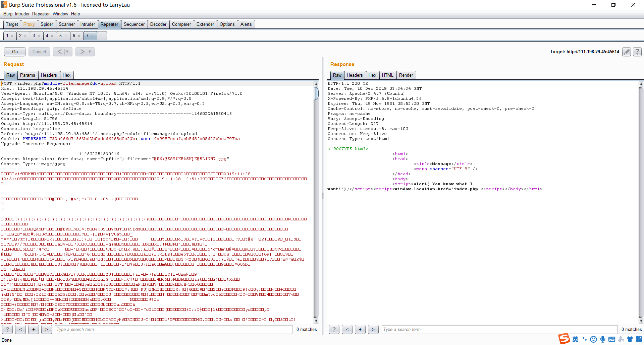Click the request search help button
The width and height of the screenshot is (644, 345).
7,329
